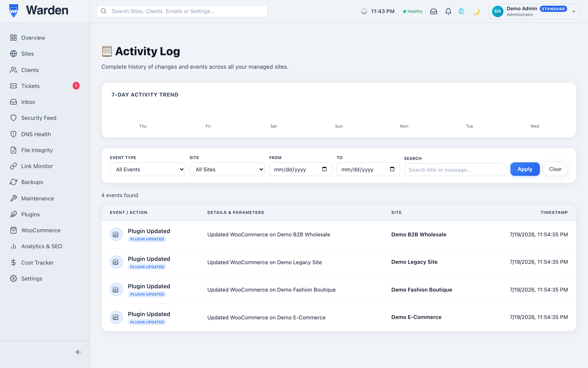Click the DA avatar circle
This screenshot has width=588, height=368.
498,11
